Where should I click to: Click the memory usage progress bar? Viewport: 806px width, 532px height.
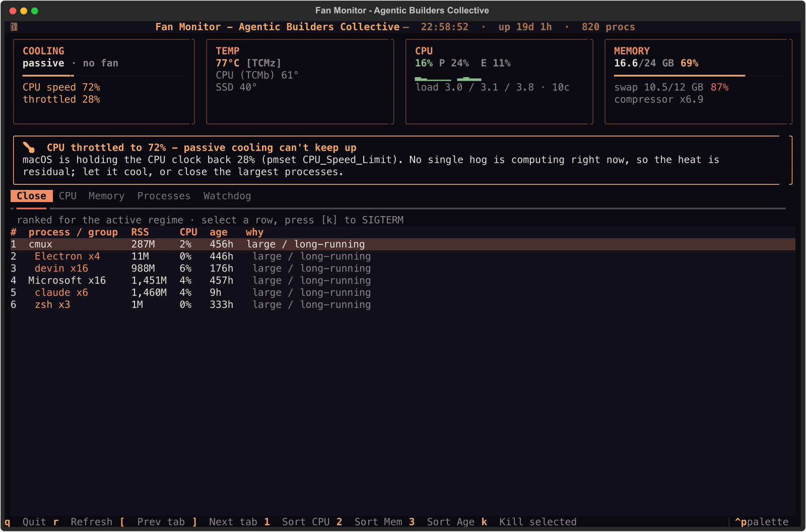coord(698,76)
